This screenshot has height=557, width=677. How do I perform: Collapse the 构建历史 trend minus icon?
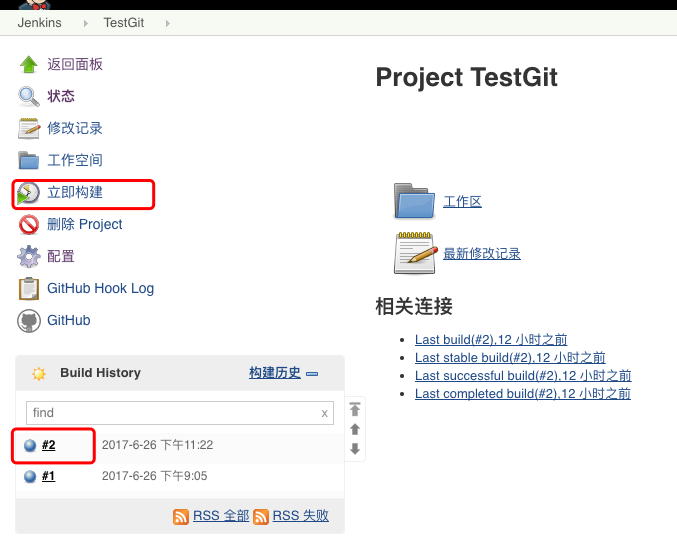(312, 373)
